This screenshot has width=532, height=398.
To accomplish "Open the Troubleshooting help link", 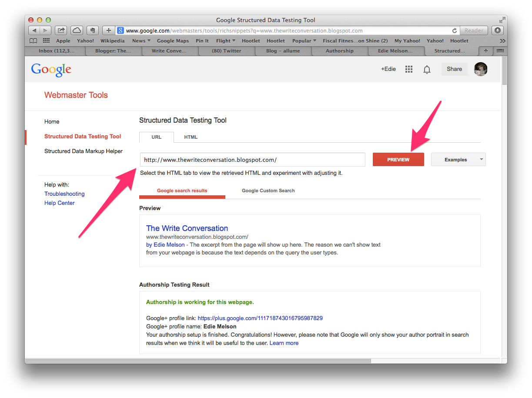I will 64,194.
